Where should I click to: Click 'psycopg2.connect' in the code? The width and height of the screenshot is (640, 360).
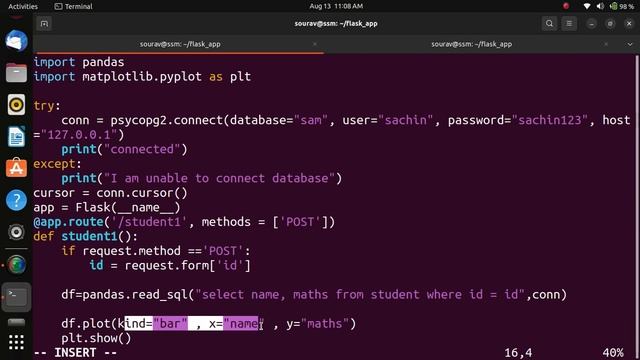coord(166,120)
